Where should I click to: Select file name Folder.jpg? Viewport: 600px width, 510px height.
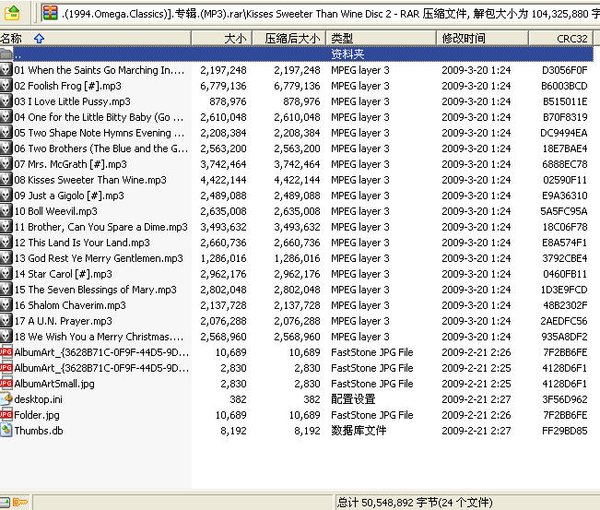click(x=37, y=415)
